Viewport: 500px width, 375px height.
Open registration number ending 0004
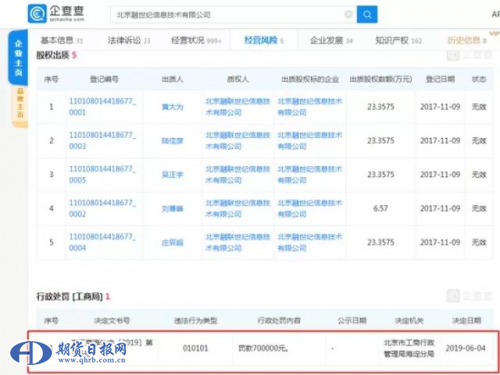(102, 242)
